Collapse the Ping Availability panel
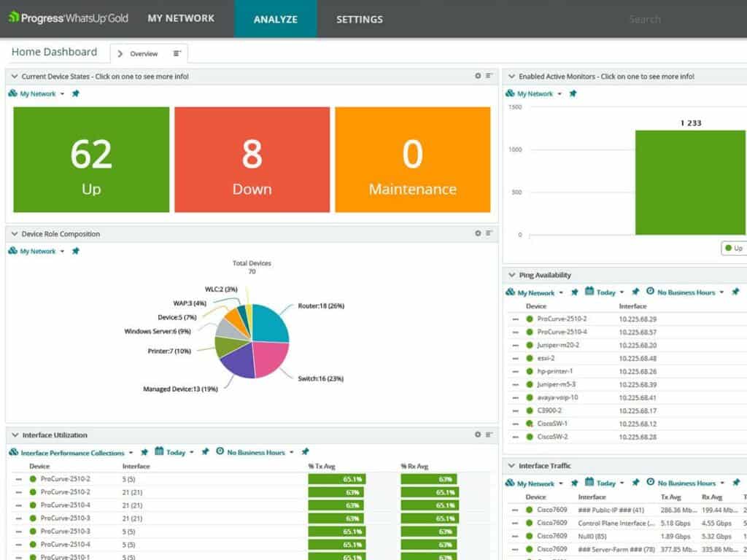 pyautogui.click(x=511, y=275)
